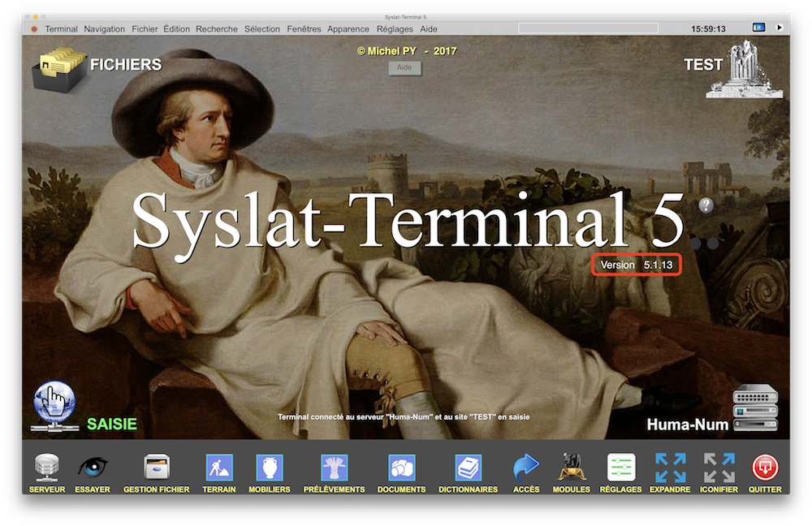Click the ACCÈS blue arrow icon

525,467
